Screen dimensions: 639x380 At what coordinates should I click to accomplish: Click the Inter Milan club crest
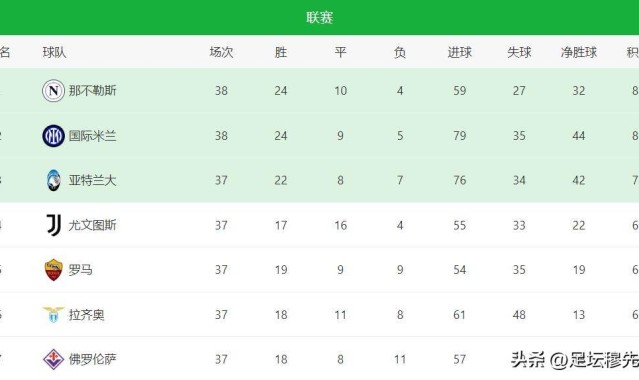(53, 136)
